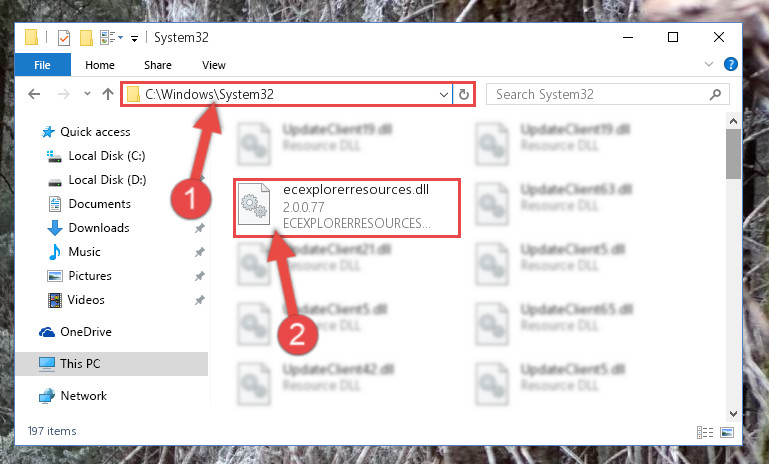Expand the ribbon with the chevron
The image size is (769, 464).
(x=708, y=64)
